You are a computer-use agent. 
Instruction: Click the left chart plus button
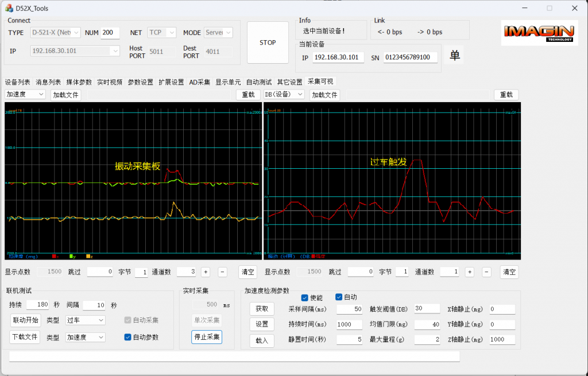pos(206,272)
